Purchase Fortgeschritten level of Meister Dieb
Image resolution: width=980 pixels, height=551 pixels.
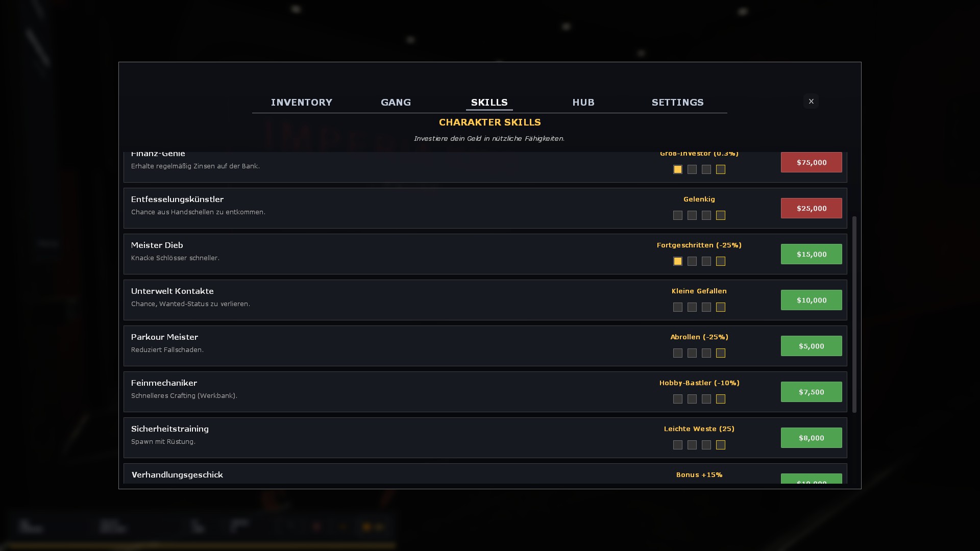coord(811,254)
